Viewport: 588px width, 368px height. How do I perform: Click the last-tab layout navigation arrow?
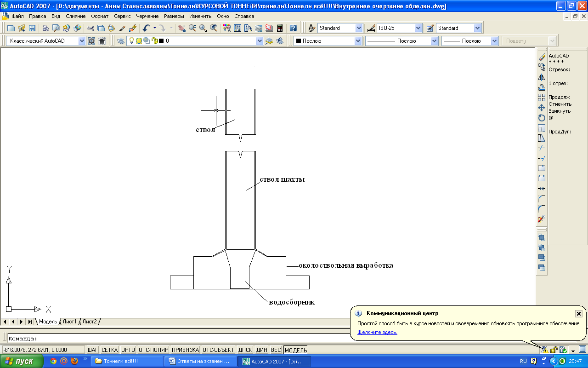coord(30,322)
